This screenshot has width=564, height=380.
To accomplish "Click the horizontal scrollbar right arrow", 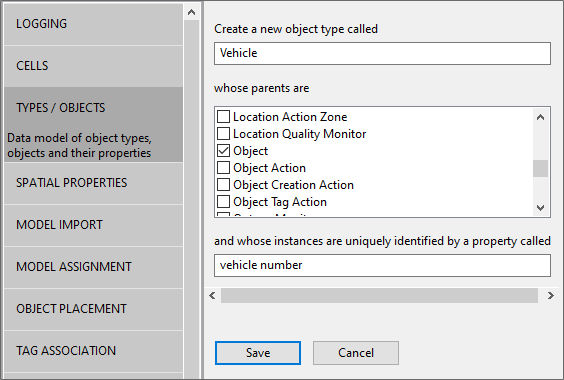I will point(551,295).
